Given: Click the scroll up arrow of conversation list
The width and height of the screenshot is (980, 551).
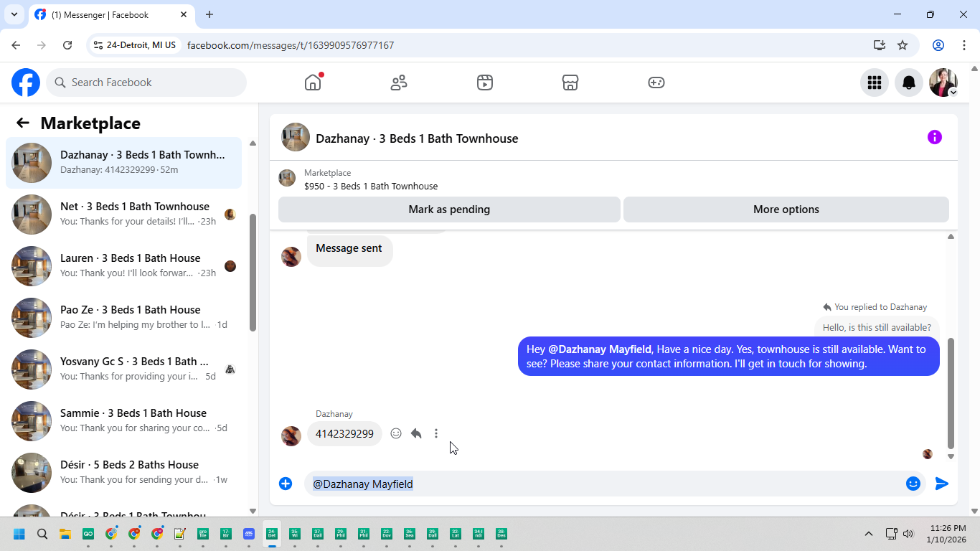Looking at the screenshot, I should coord(253,143).
